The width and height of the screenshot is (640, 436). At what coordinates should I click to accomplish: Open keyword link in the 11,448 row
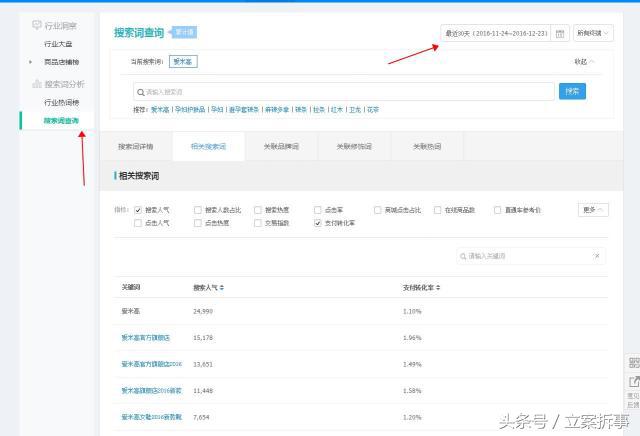click(151, 391)
